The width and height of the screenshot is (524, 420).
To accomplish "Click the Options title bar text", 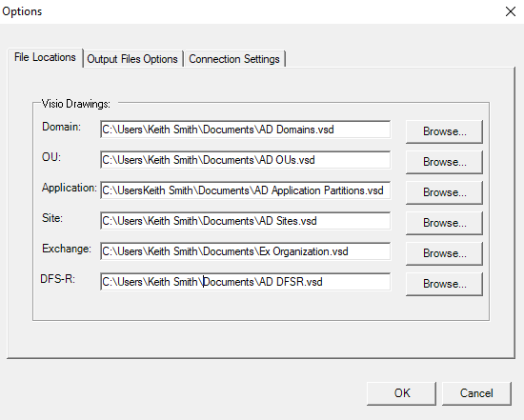I will [x=22, y=11].
